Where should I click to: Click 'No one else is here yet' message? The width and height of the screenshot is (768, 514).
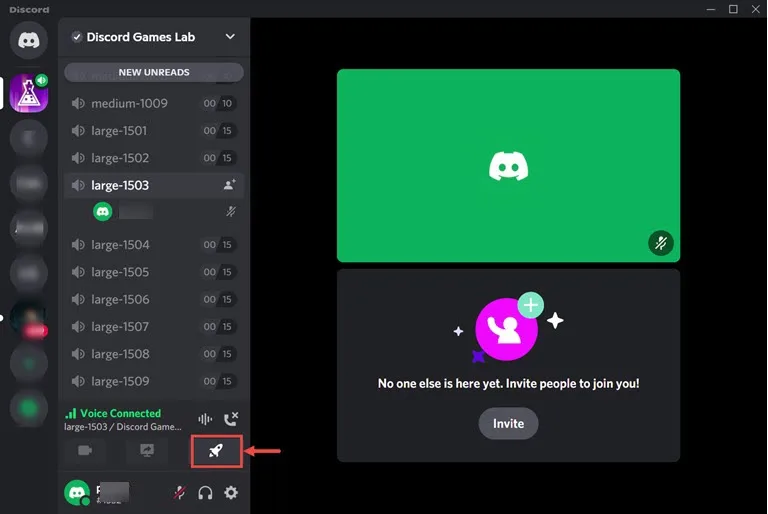coord(508,383)
